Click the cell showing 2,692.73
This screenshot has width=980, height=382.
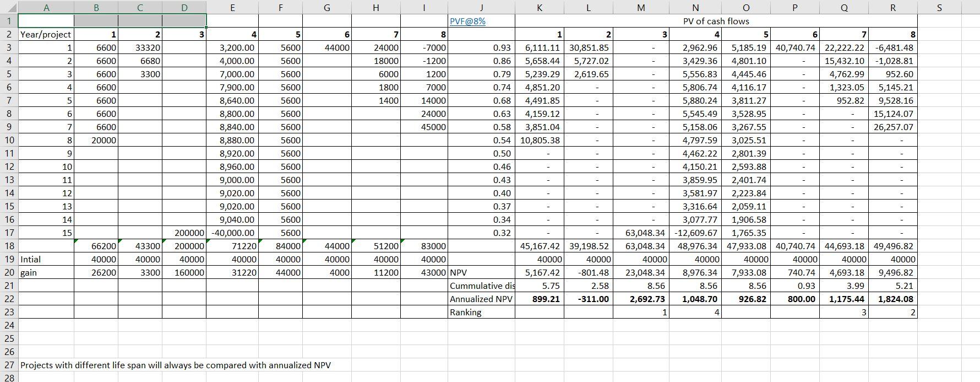641,299
